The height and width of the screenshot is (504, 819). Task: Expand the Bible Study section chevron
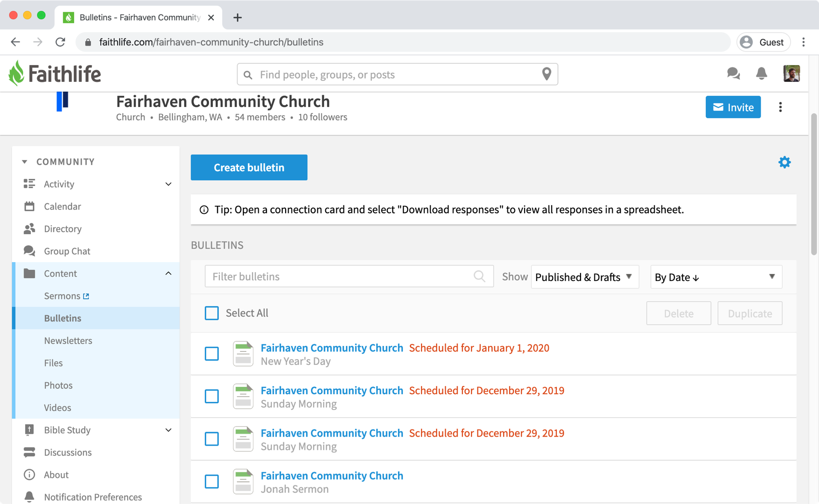tap(168, 430)
